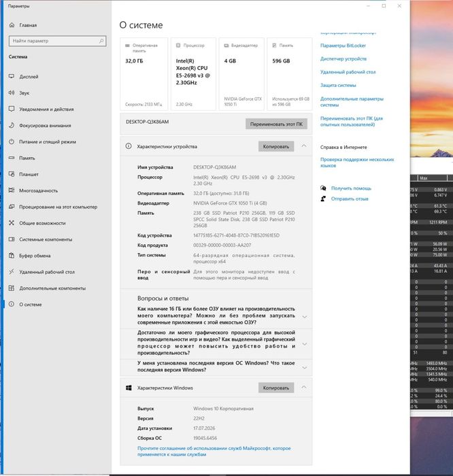Collapse the Характеристики устройства section

(x=304, y=146)
